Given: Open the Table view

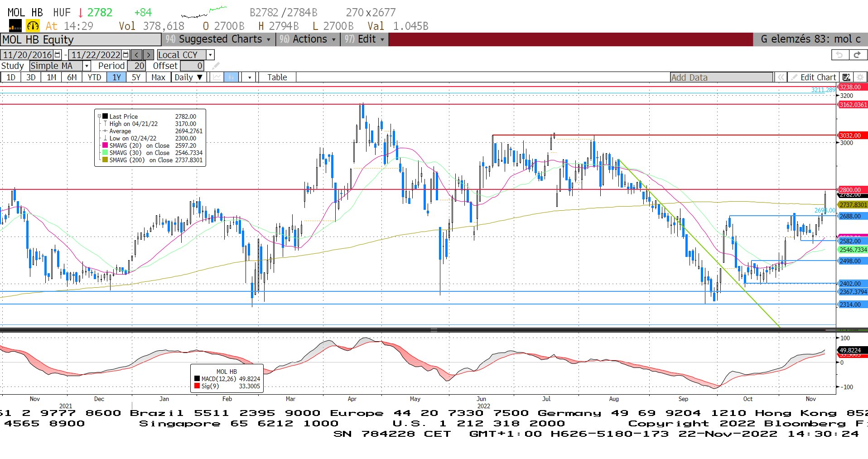Looking at the screenshot, I should coord(277,77).
